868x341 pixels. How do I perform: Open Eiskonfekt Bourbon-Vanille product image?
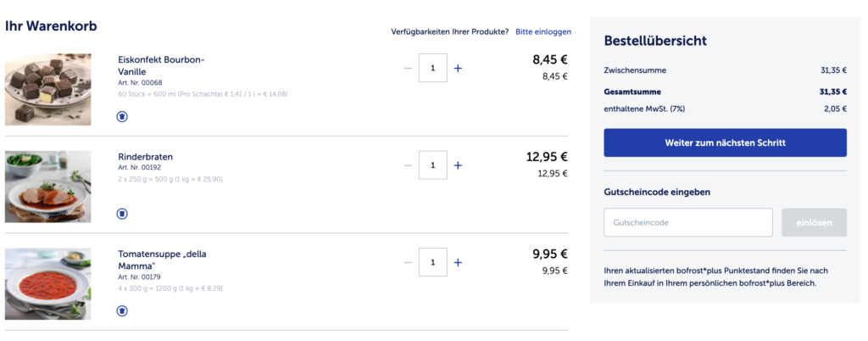click(x=48, y=90)
